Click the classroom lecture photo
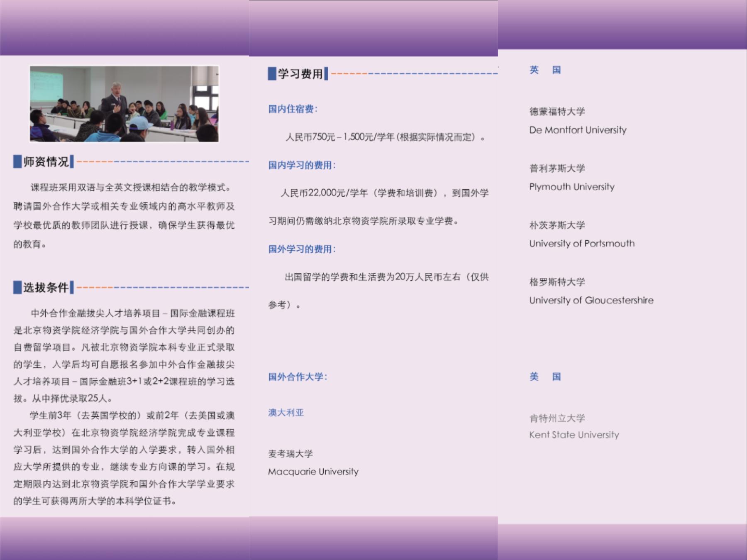Screen dimensions: 747x560 (x=124, y=104)
